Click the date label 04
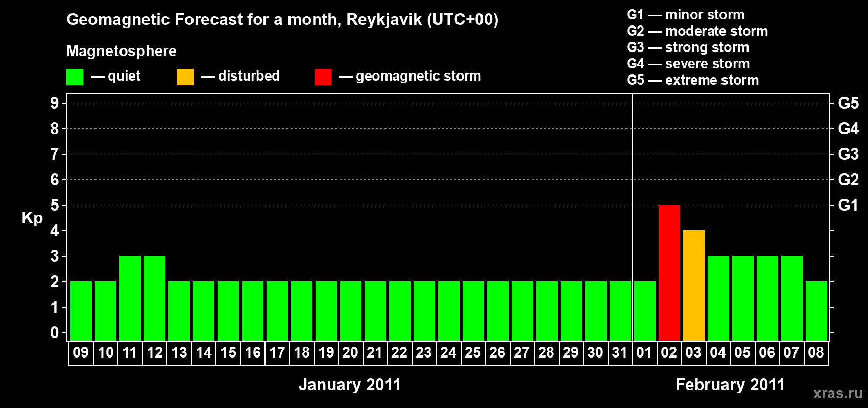This screenshot has width=868, height=408. tap(718, 352)
